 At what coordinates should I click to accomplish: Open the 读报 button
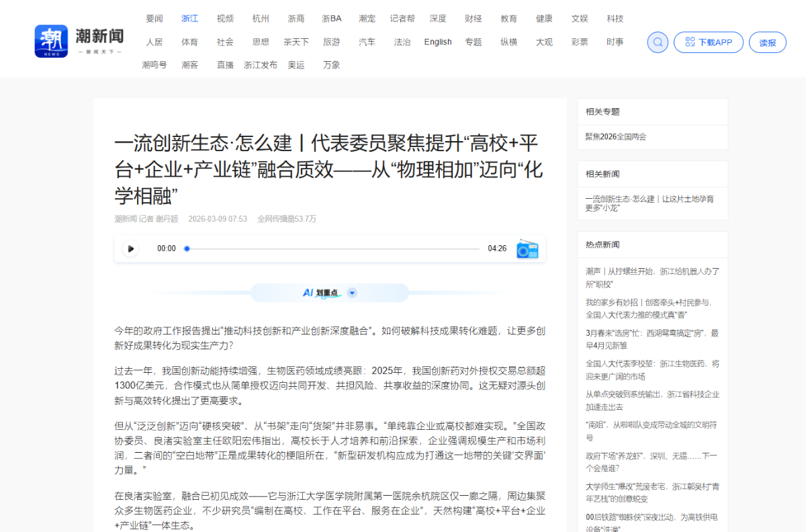pos(767,42)
